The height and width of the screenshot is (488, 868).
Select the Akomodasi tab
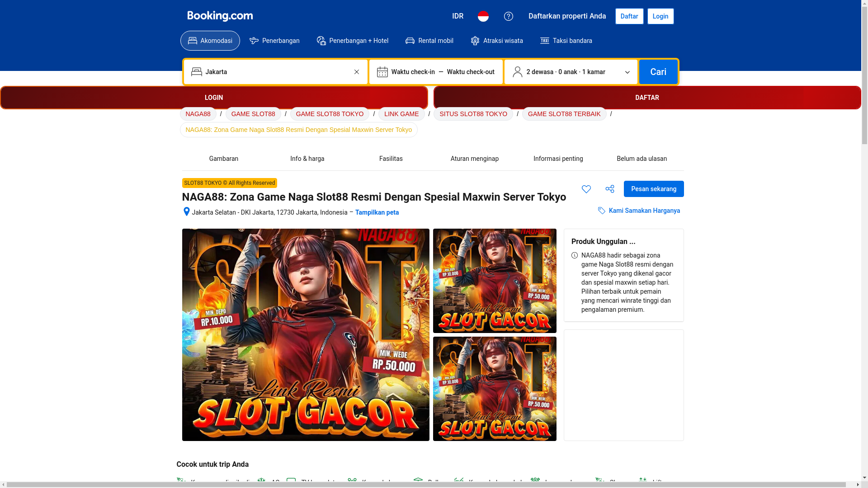pos(210,41)
